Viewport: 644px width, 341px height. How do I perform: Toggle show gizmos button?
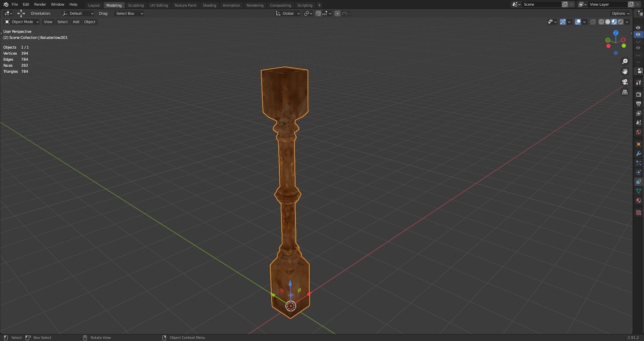coord(563,22)
